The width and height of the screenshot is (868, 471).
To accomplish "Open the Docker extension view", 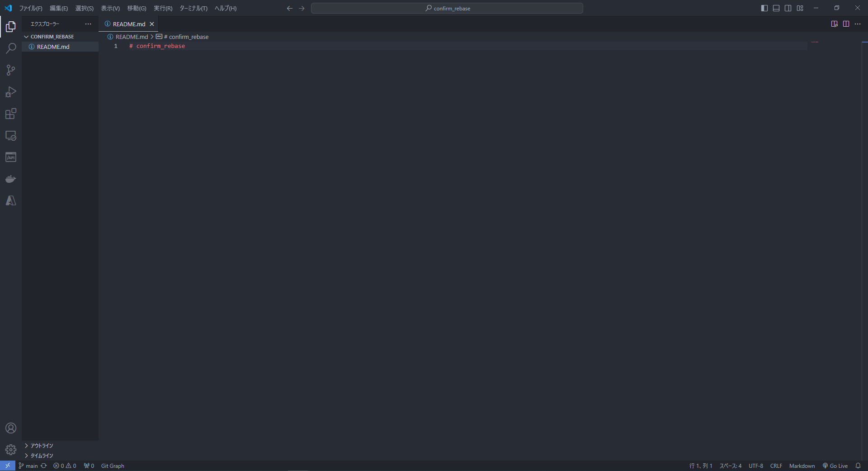I will pos(10,178).
